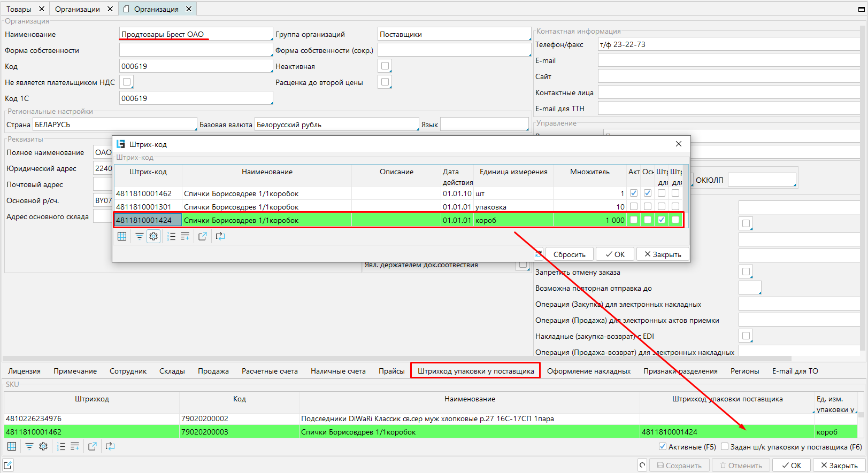
Task: Select the Оформление накладных tab
Action: pyautogui.click(x=588, y=371)
